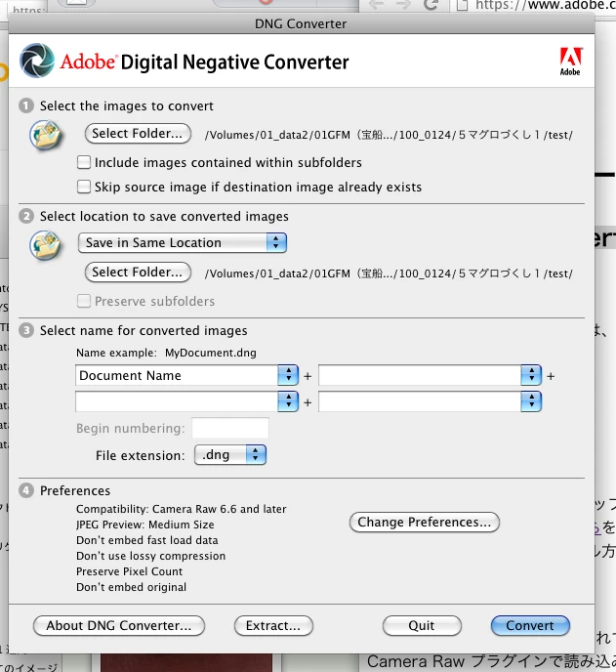
Task: Open Change Preferences dialog
Action: (x=424, y=522)
